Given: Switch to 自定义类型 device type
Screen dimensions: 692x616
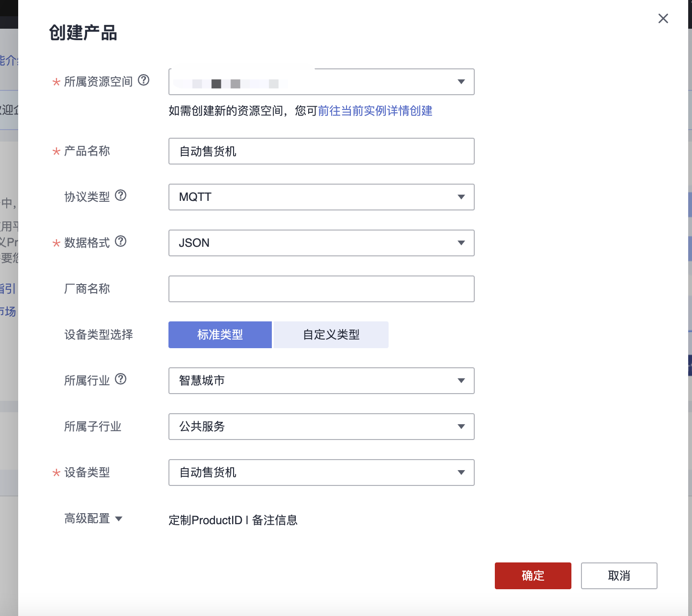Looking at the screenshot, I should 331,335.
